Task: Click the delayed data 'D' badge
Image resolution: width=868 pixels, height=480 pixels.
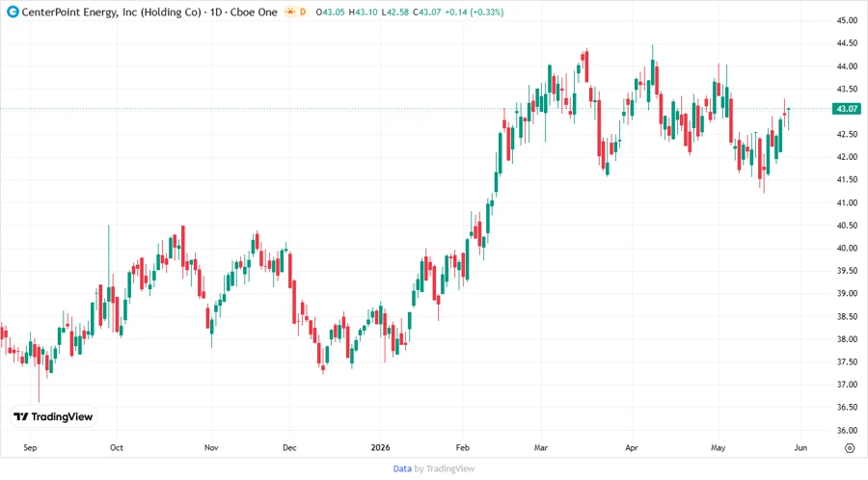Action: (303, 12)
